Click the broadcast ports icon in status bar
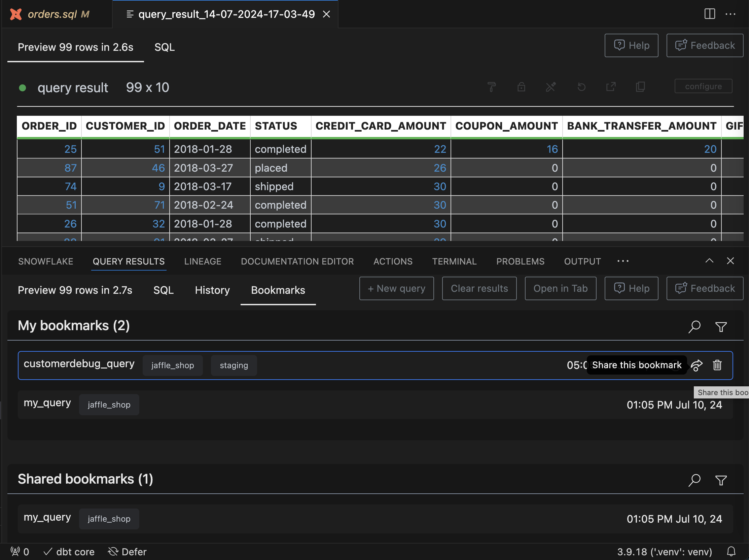 (x=20, y=552)
